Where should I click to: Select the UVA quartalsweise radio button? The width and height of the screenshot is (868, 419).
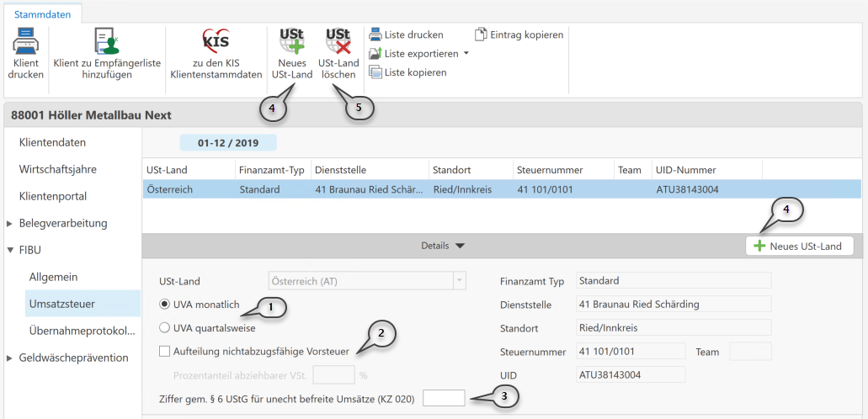pos(165,327)
